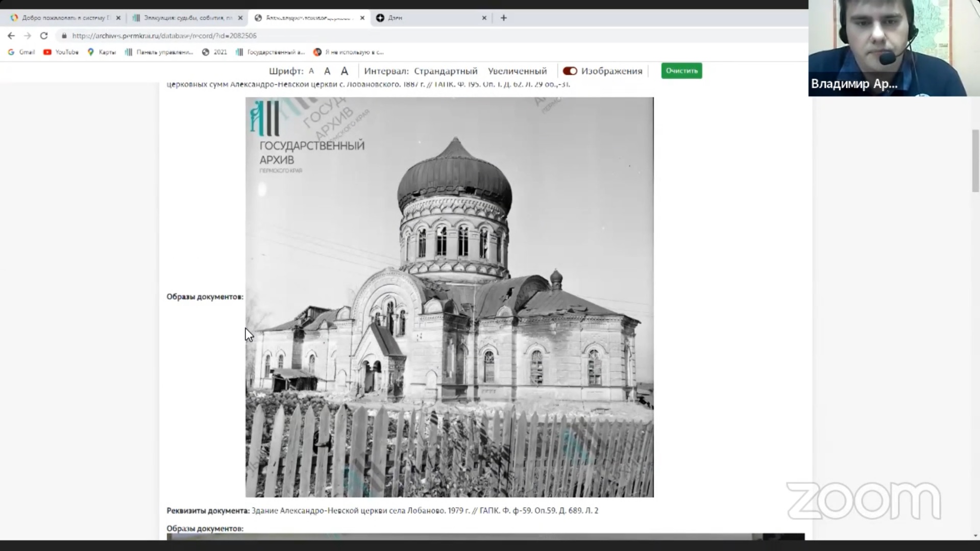Select Увеличенный interval option
This screenshot has width=980, height=551.
pyautogui.click(x=517, y=71)
